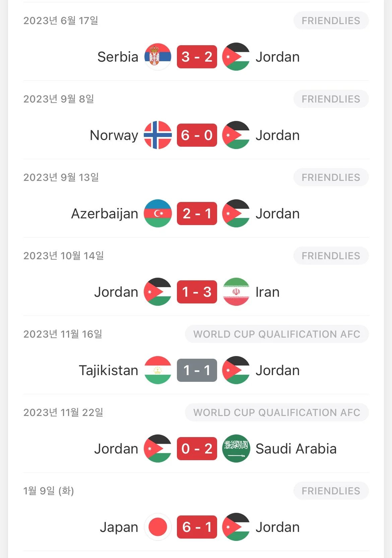Tap the Iran flag icon
Screen dimensions: 392x558
[236, 292]
